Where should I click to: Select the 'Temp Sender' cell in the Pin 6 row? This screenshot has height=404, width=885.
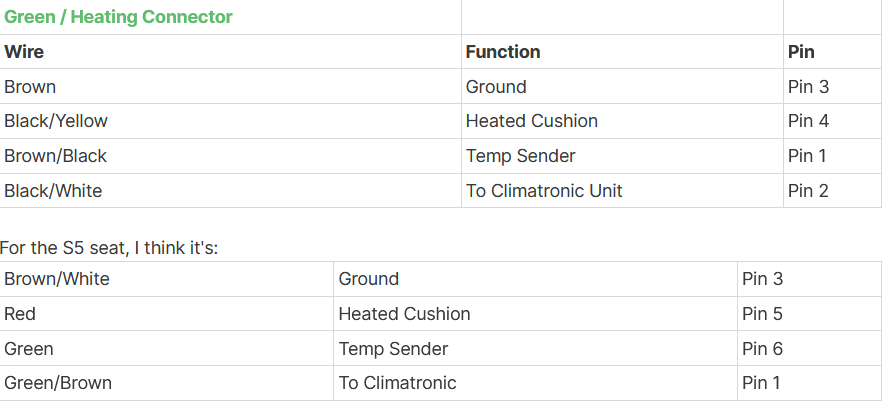tap(393, 349)
